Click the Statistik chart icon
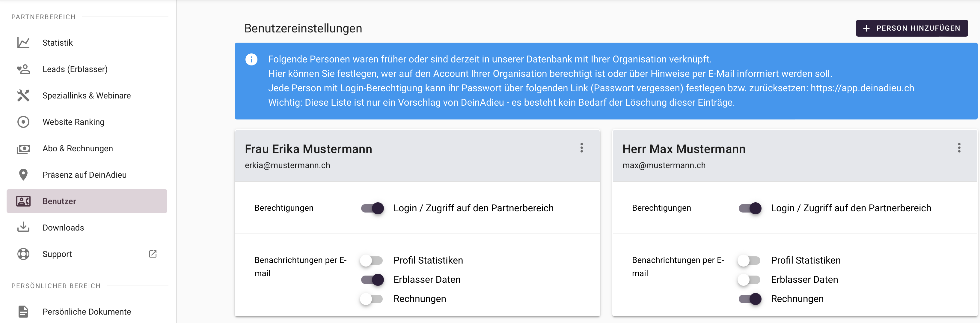980x323 pixels. click(23, 43)
